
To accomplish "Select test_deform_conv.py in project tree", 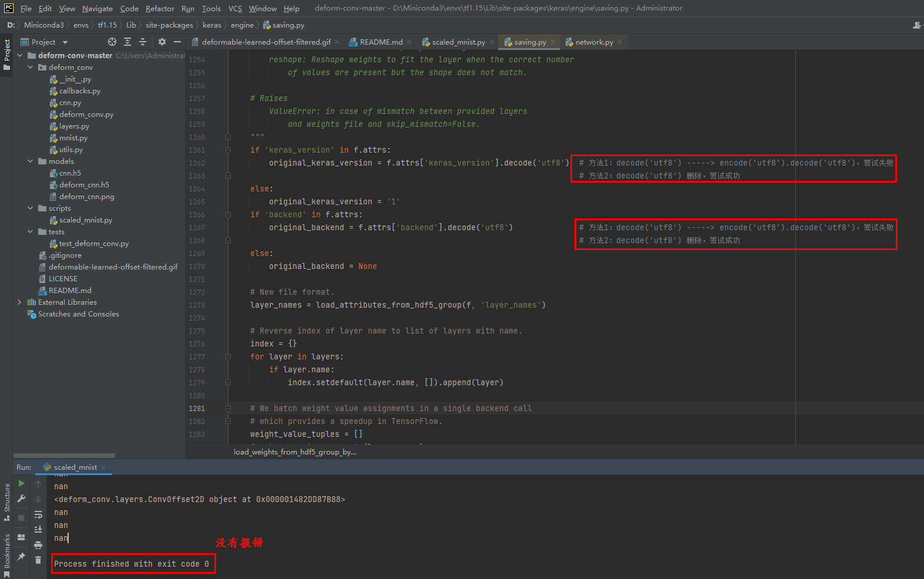I will [x=94, y=243].
